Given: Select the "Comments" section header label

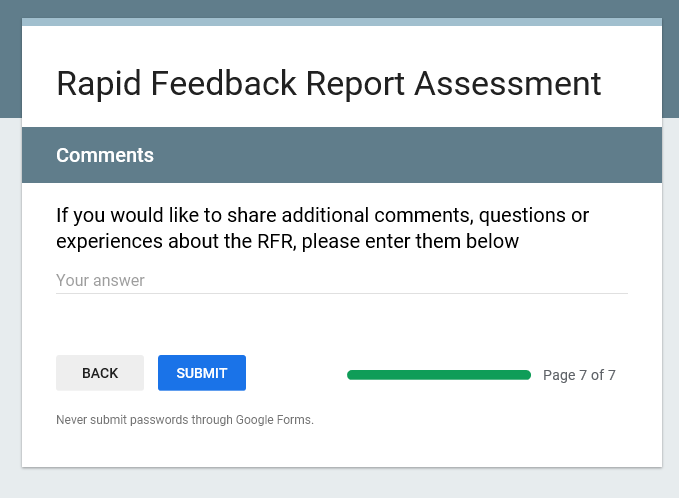Looking at the screenshot, I should click(105, 155).
